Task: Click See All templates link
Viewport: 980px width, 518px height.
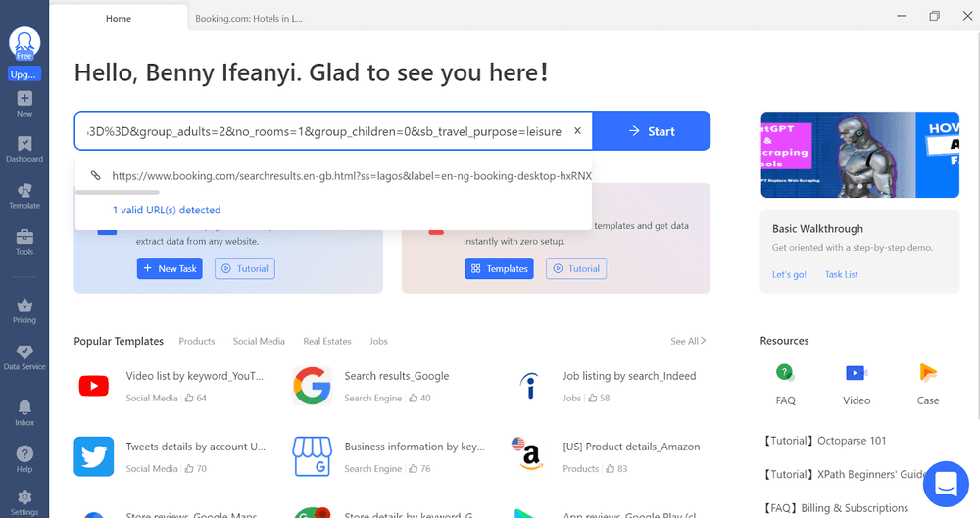Action: (x=688, y=341)
